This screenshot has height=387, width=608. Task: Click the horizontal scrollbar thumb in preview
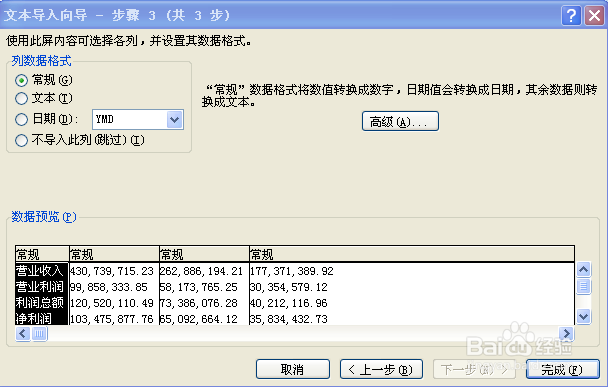click(x=39, y=333)
